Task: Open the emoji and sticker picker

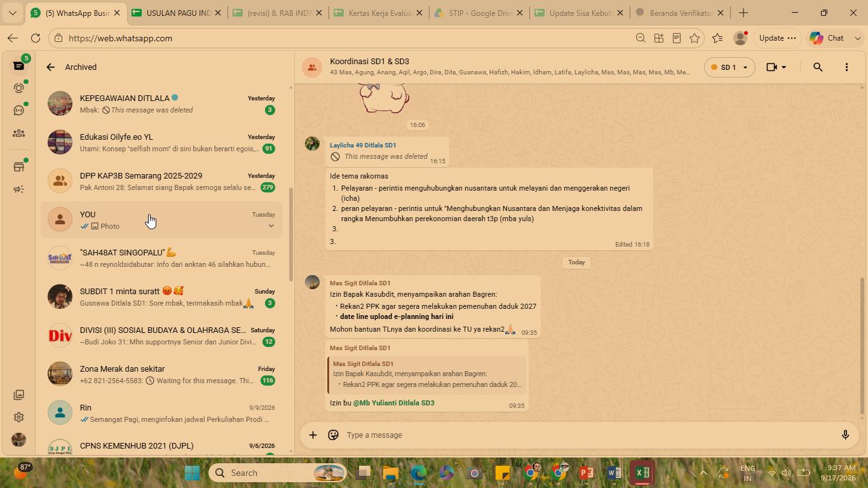Action: tap(333, 435)
